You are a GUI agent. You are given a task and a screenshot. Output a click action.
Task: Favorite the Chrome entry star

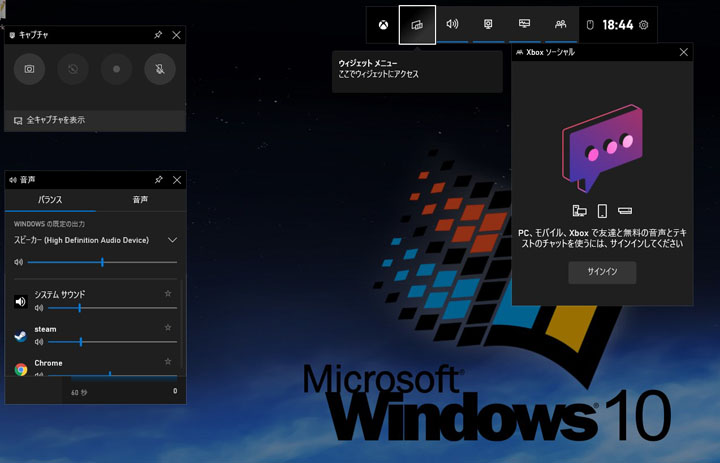coord(168,361)
